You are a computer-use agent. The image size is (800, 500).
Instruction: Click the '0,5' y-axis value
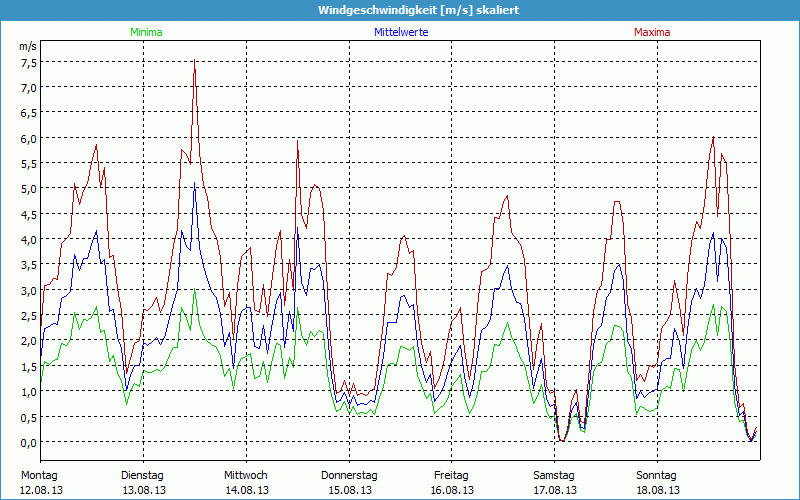[x=29, y=417]
